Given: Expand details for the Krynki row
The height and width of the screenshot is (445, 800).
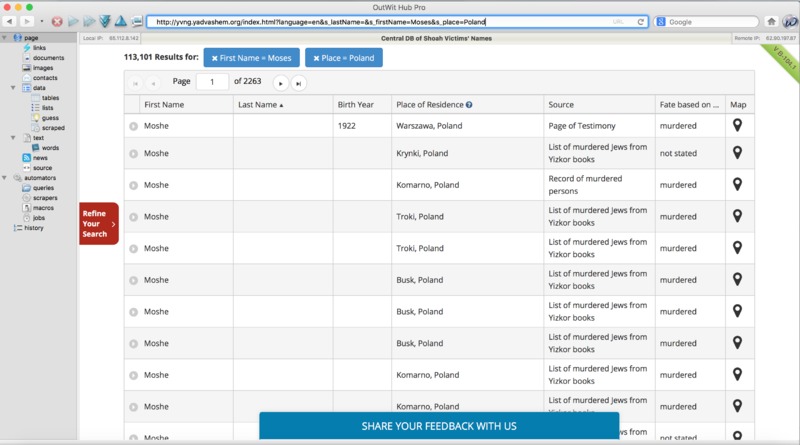Looking at the screenshot, I should 133,154.
